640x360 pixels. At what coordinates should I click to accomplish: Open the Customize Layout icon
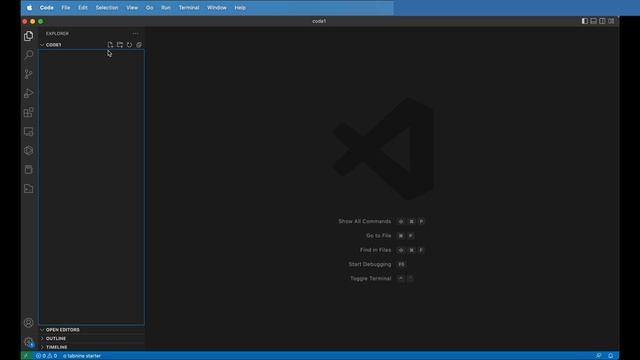pyautogui.click(x=611, y=21)
